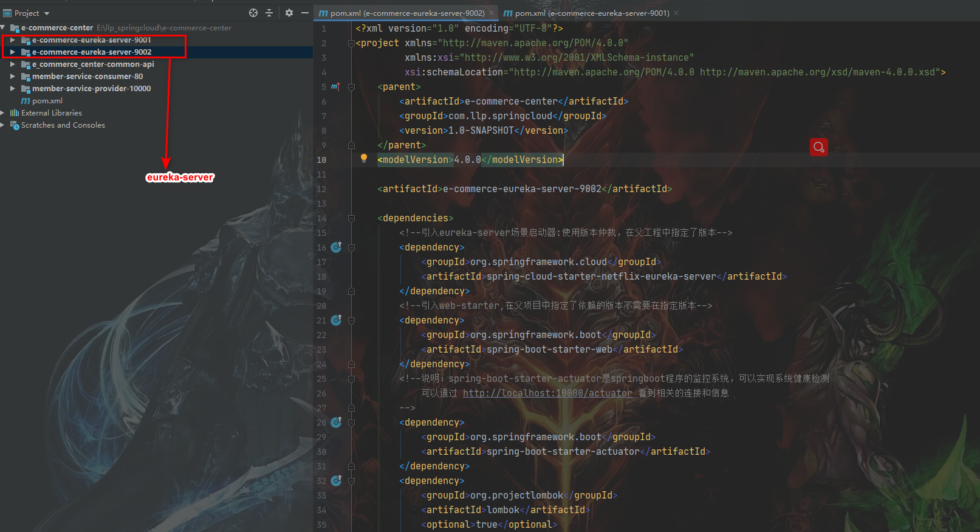Click the red search floating button
The width and height of the screenshot is (980, 532).
point(819,147)
